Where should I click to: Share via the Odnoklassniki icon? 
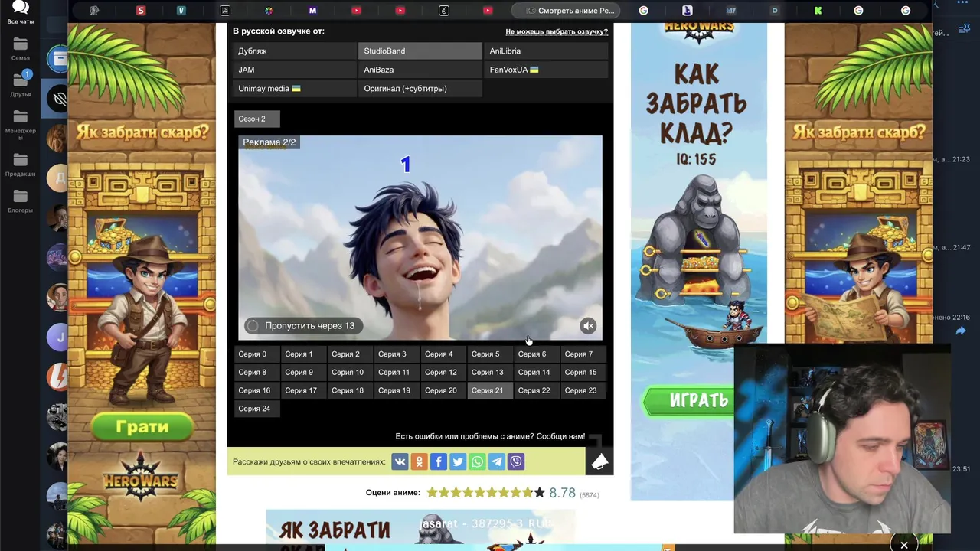point(419,461)
